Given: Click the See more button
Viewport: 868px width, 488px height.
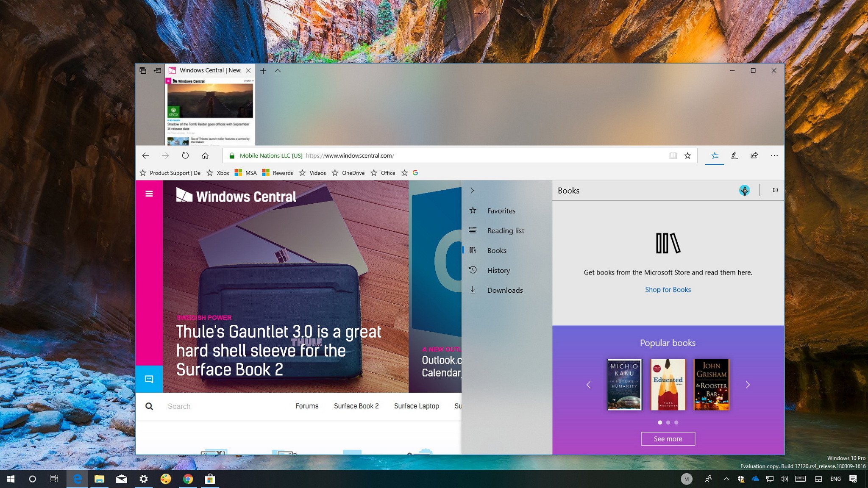Looking at the screenshot, I should (x=668, y=439).
